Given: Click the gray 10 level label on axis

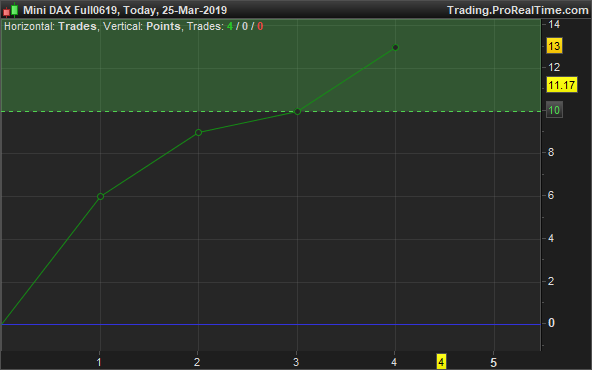Looking at the screenshot, I should pyautogui.click(x=554, y=110).
